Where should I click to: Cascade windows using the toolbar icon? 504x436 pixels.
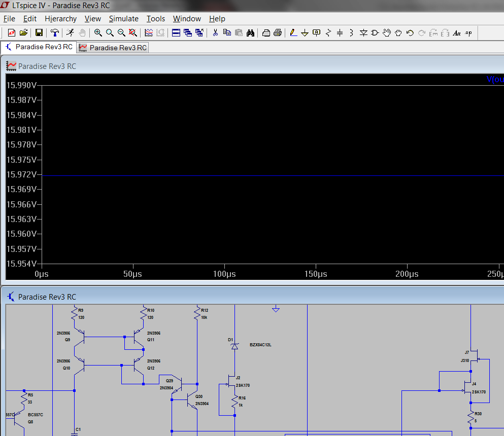tap(188, 33)
